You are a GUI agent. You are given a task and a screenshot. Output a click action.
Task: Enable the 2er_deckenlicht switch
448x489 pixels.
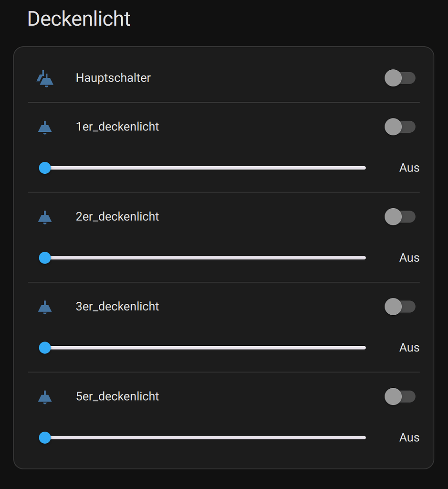coord(400,217)
